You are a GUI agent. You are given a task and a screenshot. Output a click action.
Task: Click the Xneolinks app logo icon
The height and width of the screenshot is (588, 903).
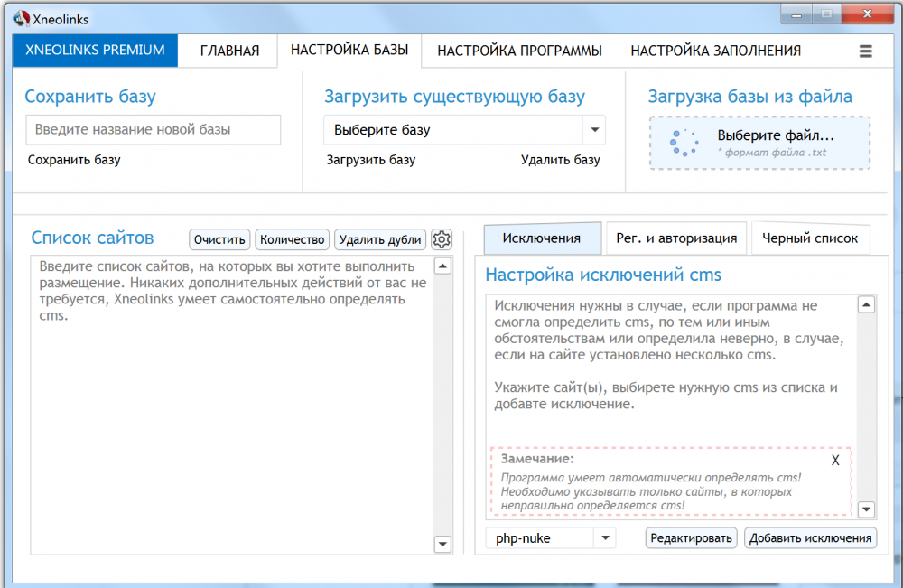tap(22, 18)
